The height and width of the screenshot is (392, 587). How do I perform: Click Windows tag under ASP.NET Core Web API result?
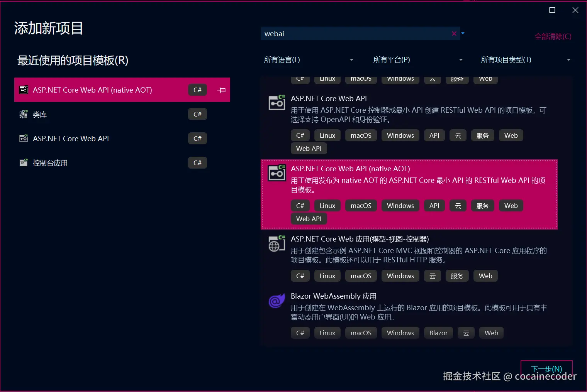click(x=400, y=135)
